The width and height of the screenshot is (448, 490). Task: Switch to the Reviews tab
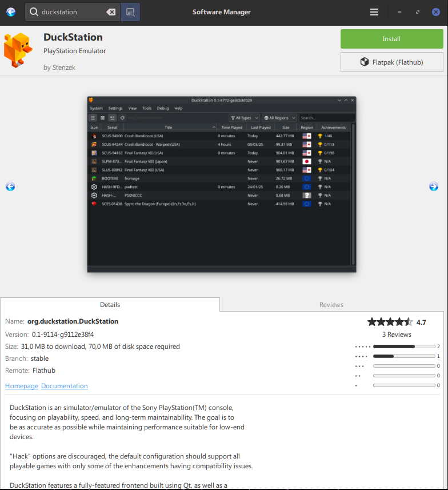(x=331, y=305)
